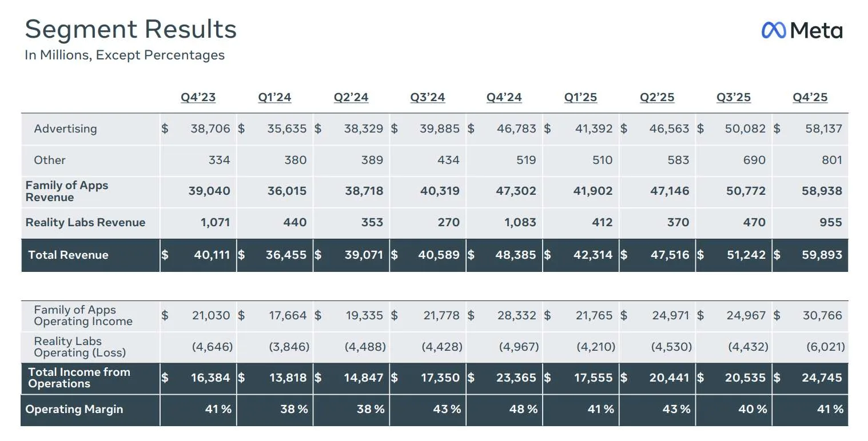868x441 pixels.
Task: Click the Meta infinity logo icon
Action: point(774,30)
